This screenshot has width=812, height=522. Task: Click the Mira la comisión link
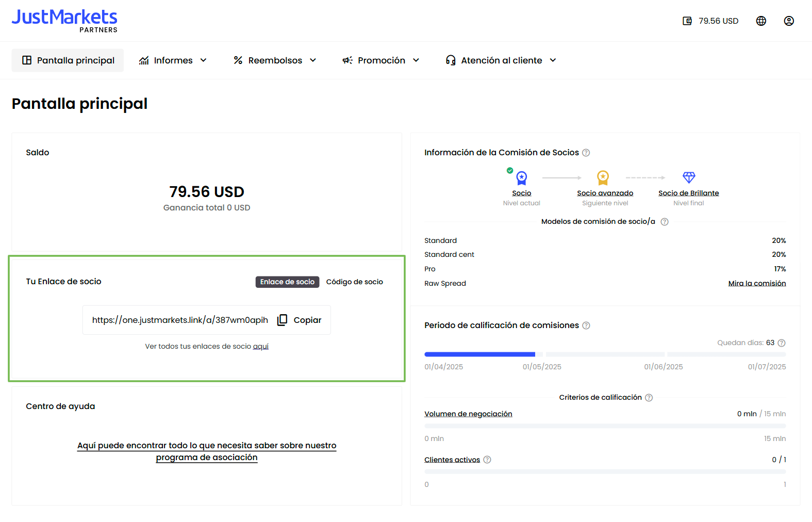coord(757,283)
